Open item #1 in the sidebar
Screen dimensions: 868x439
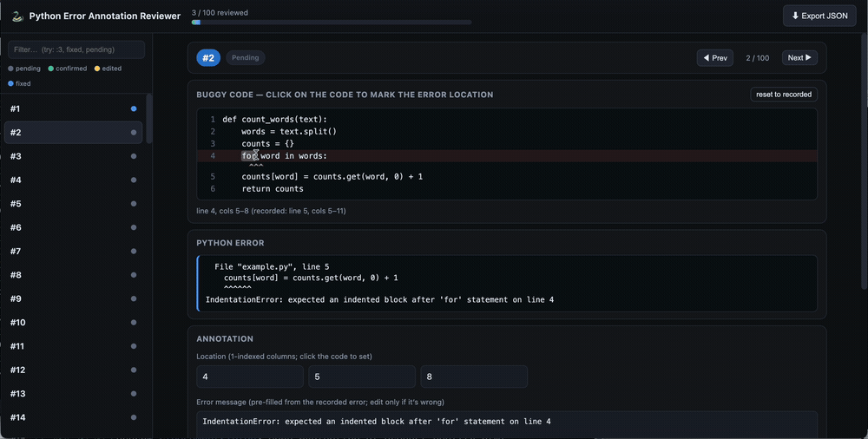click(x=73, y=108)
